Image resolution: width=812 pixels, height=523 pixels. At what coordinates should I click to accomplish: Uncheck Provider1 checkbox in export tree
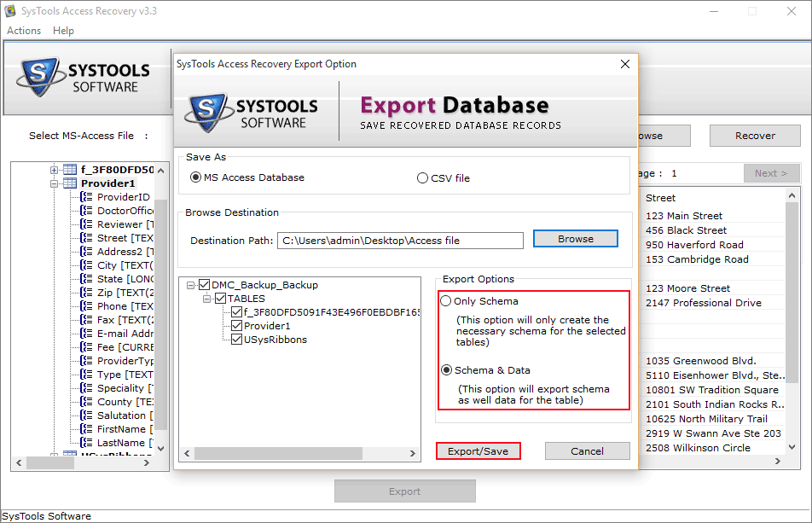(236, 326)
